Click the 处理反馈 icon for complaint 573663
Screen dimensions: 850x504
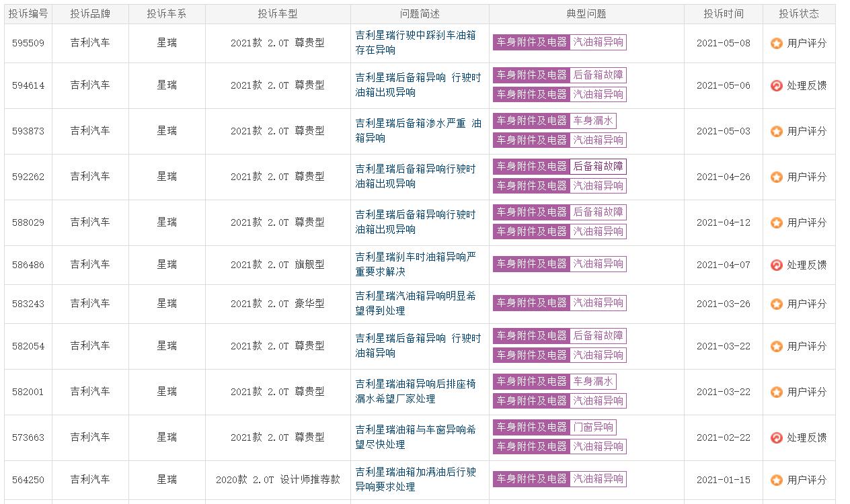tap(777, 437)
